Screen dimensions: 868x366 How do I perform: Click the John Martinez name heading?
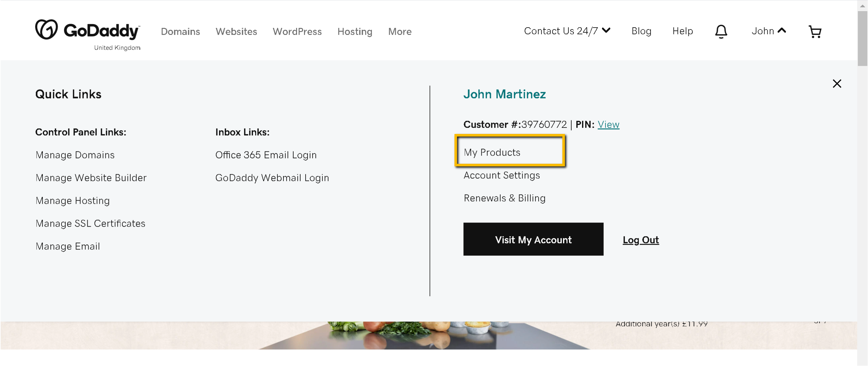click(x=504, y=94)
